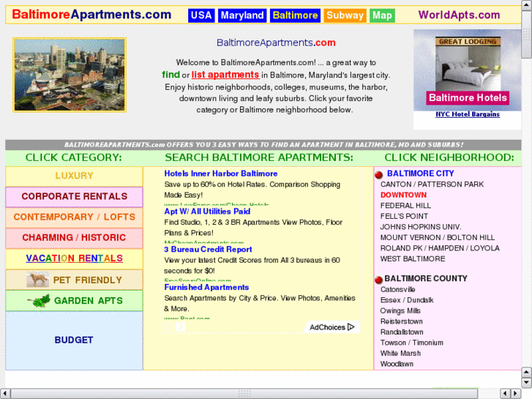Open the 3 Bureau Credit Report ad
Screen dimensions: 532x399
click(208, 250)
